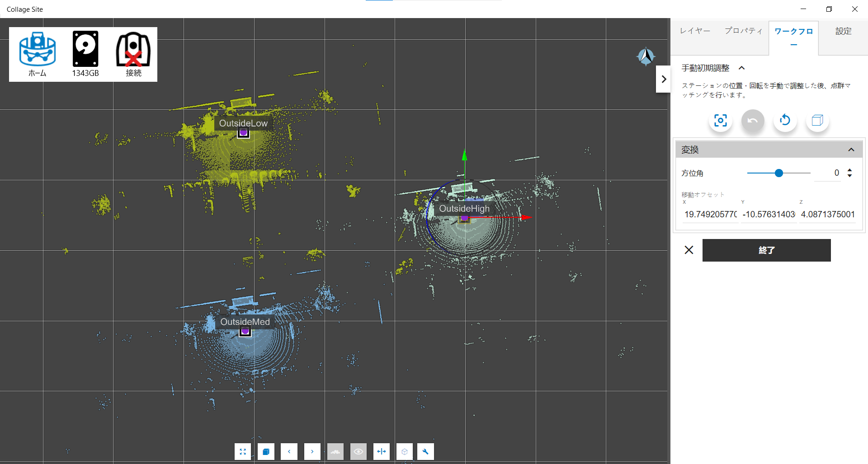Click the X cancel button beside 終了
Image resolution: width=868 pixels, height=464 pixels.
coord(689,250)
